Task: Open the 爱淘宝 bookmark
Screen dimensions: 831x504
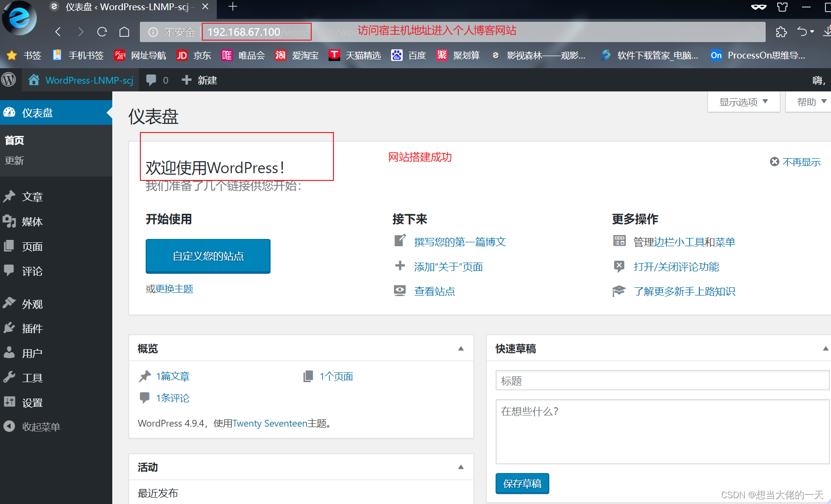Action: click(x=297, y=56)
